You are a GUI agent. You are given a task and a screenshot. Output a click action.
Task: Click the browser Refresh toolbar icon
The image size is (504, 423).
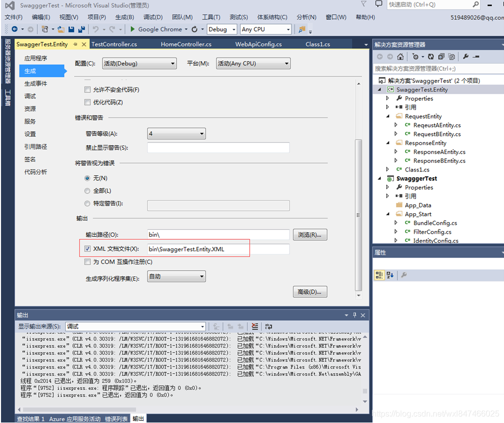[195, 29]
